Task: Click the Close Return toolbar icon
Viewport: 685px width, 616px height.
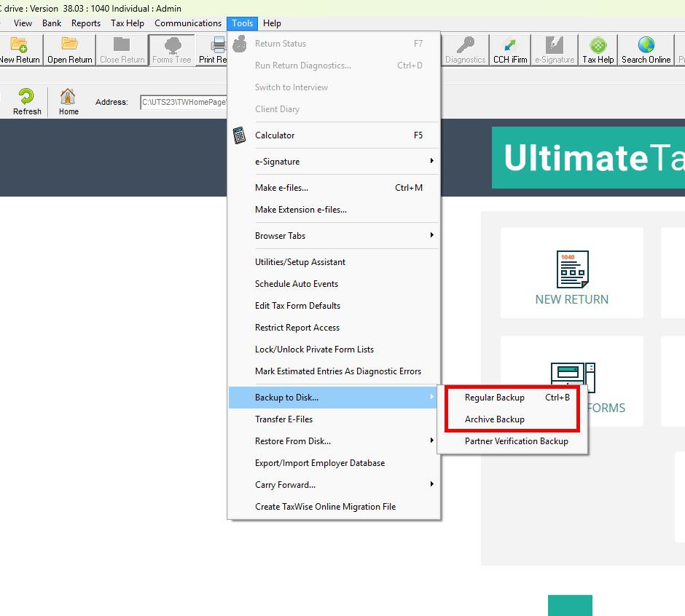Action: click(122, 44)
